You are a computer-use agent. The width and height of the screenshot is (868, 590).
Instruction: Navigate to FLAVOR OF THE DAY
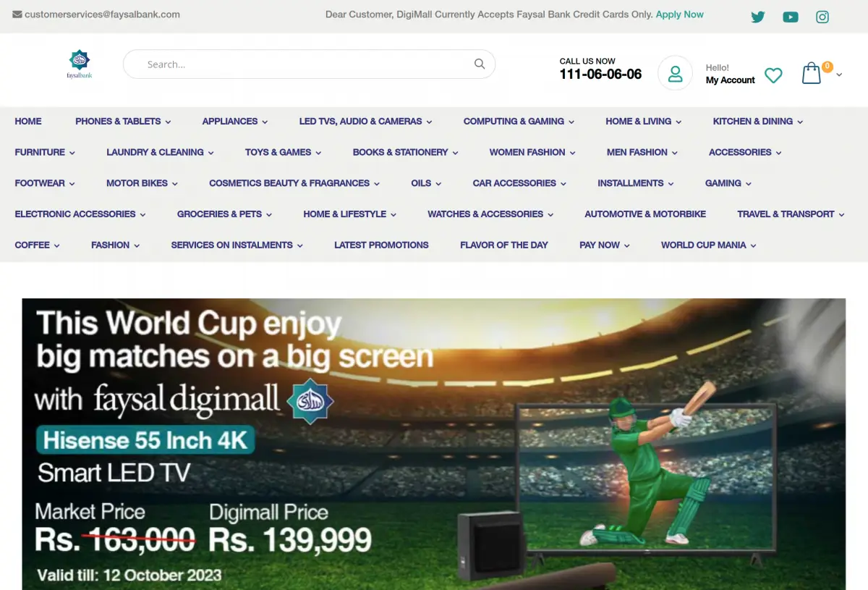[x=504, y=245]
